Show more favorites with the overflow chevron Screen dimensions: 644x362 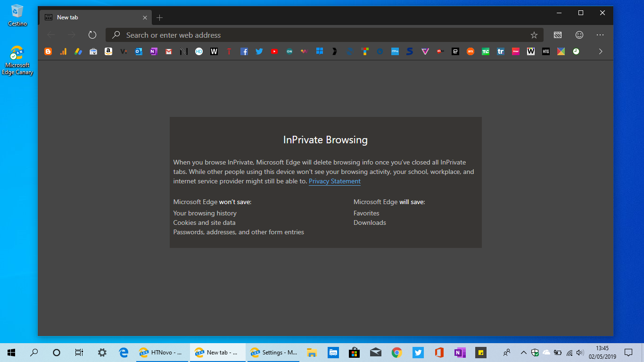pos(600,51)
